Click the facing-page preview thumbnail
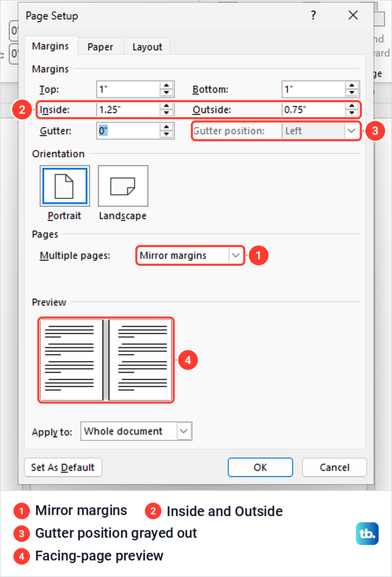Viewport: 392px width, 577px height. tap(106, 360)
